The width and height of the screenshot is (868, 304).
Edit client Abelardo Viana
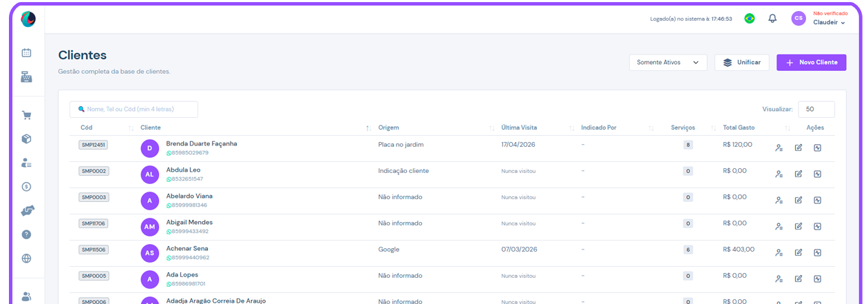click(x=798, y=200)
